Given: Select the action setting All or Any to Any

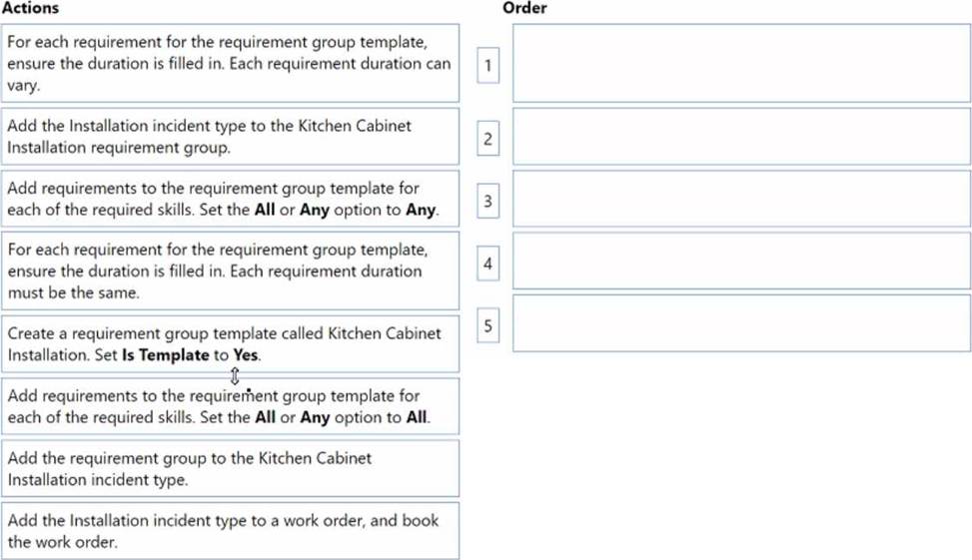Looking at the screenshot, I should [230, 199].
